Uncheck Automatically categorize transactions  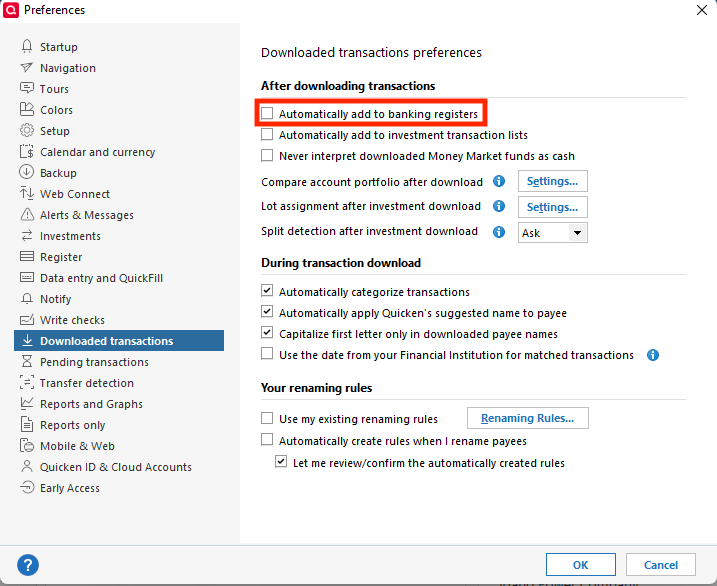pyautogui.click(x=267, y=291)
